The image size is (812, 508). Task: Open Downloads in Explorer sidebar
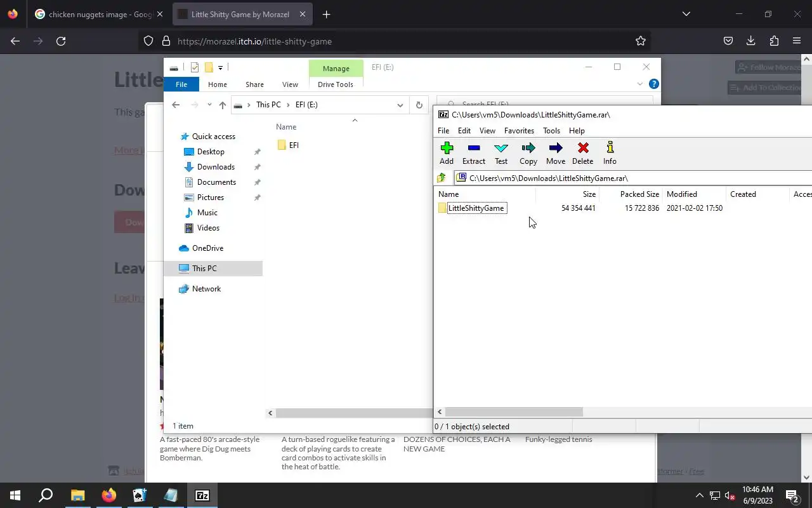216,167
